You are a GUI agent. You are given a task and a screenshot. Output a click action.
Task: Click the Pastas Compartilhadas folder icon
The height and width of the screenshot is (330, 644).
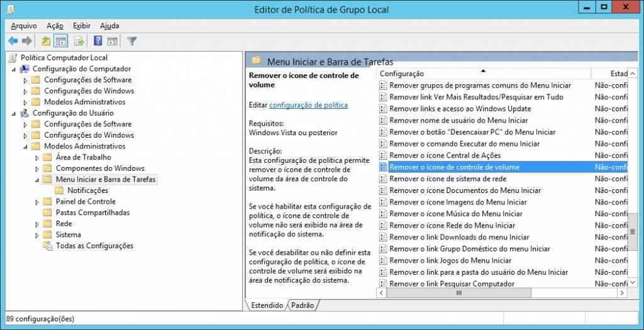pyautogui.click(x=48, y=212)
